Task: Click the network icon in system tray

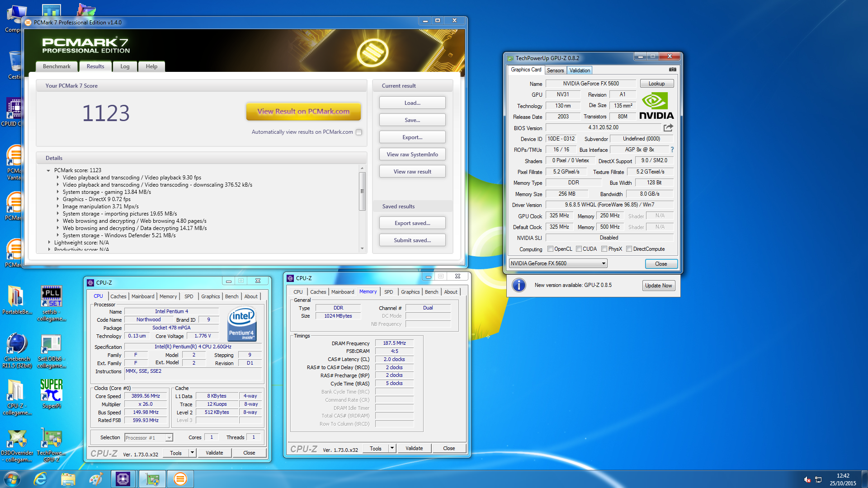Action: pos(818,479)
